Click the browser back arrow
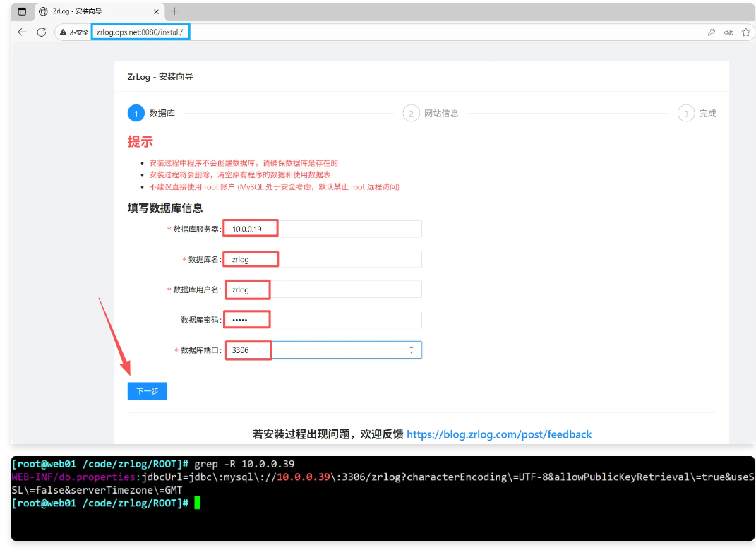 pos(22,32)
